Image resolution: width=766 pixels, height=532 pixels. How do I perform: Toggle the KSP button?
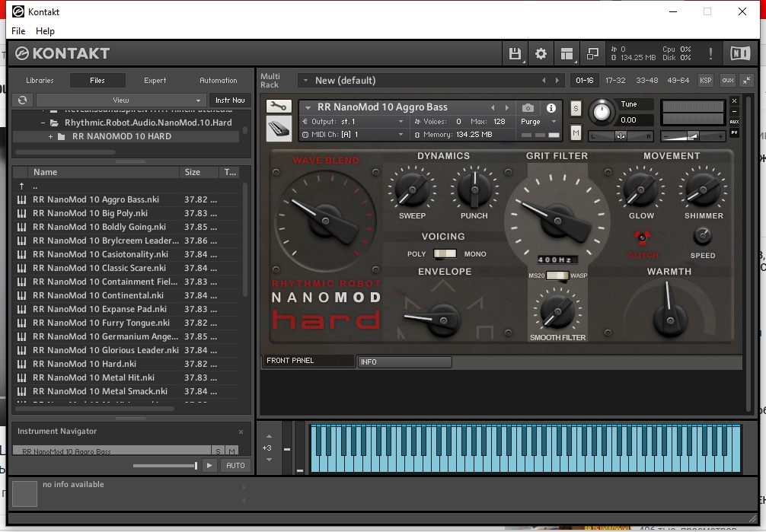(x=705, y=81)
